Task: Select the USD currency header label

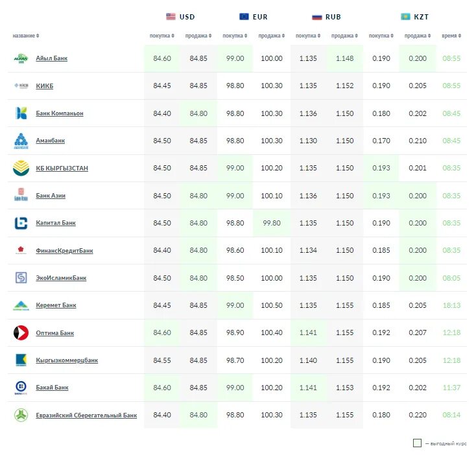Action: click(187, 17)
